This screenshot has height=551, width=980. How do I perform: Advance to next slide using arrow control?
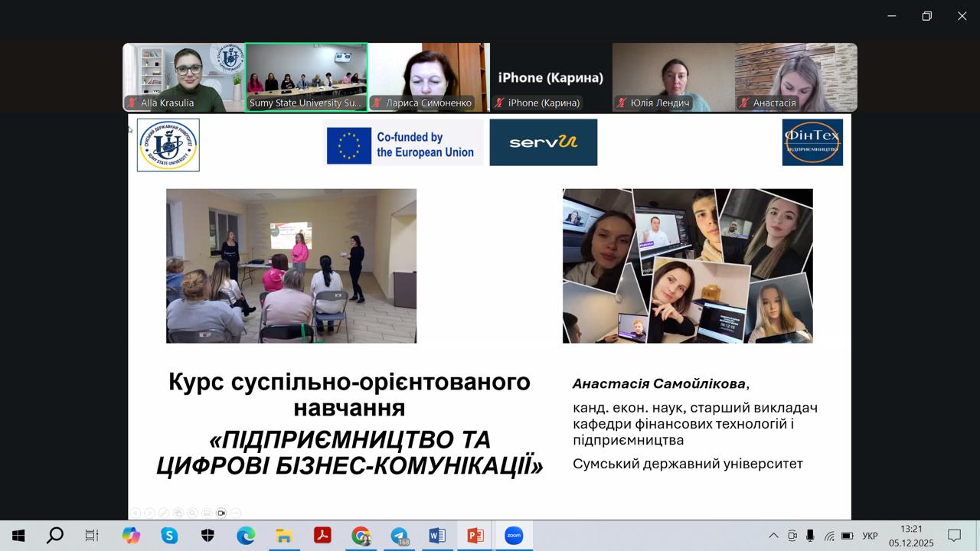pyautogui.click(x=149, y=513)
